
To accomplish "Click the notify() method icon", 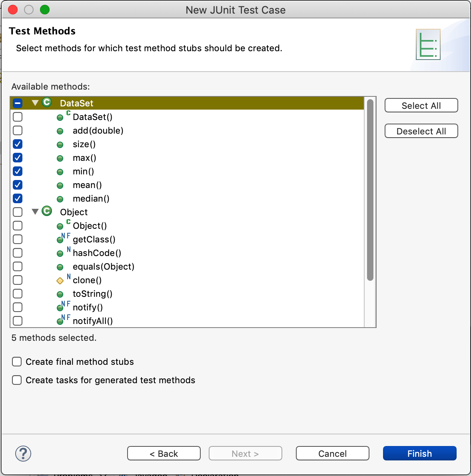I will pyautogui.click(x=64, y=306).
